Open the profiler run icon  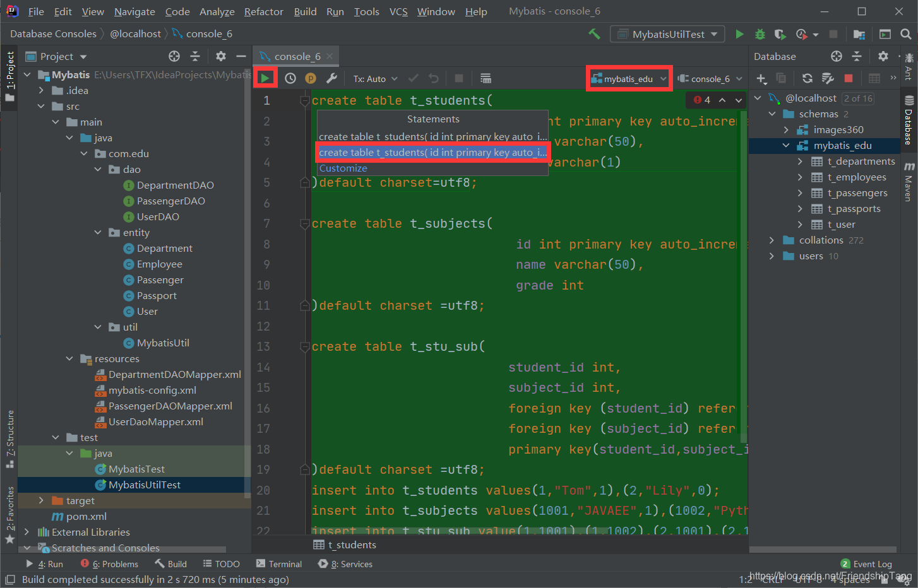pos(802,34)
